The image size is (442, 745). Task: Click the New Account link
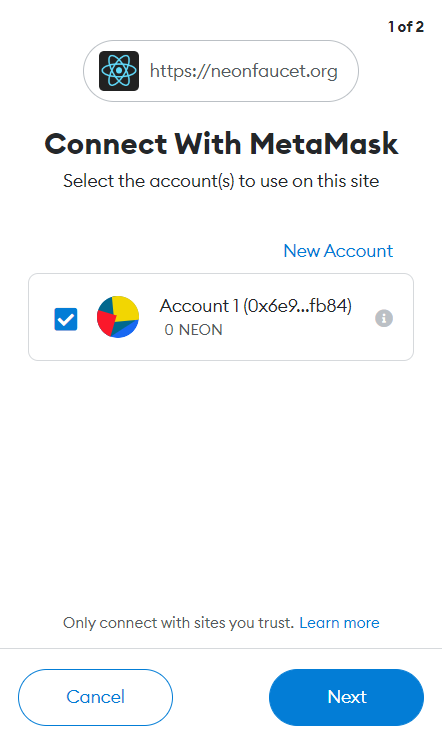(x=338, y=251)
